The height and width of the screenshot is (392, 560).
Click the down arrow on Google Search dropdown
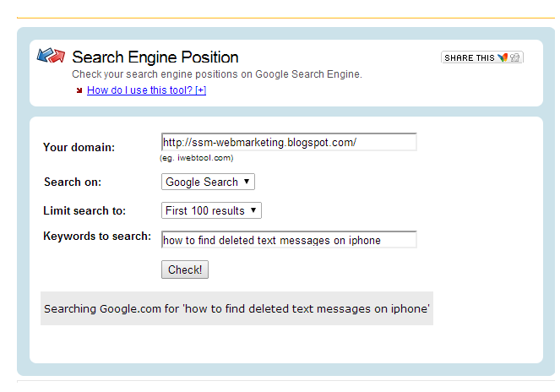click(x=247, y=182)
